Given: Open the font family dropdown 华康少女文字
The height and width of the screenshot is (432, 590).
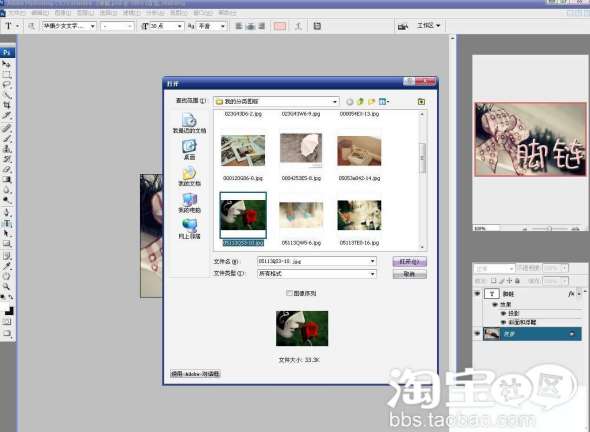Looking at the screenshot, I should tap(92, 26).
